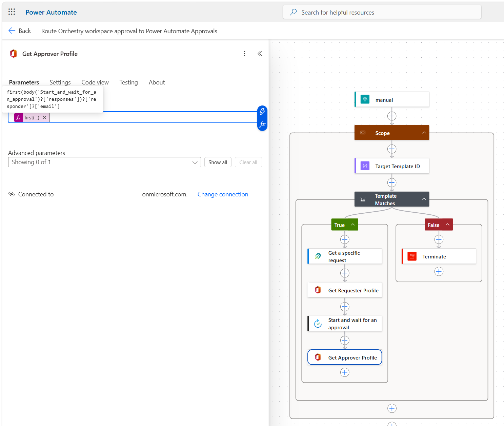Select the Start and wait for an approval action

345,324
